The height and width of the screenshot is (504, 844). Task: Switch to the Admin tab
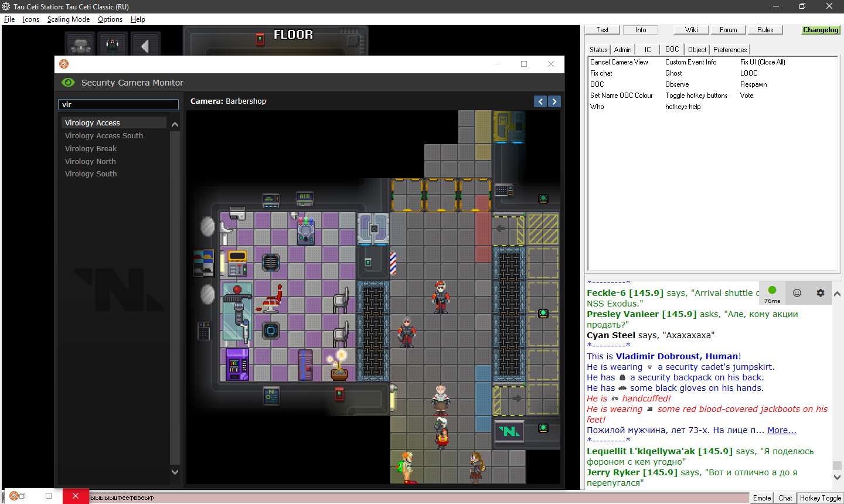tap(622, 50)
